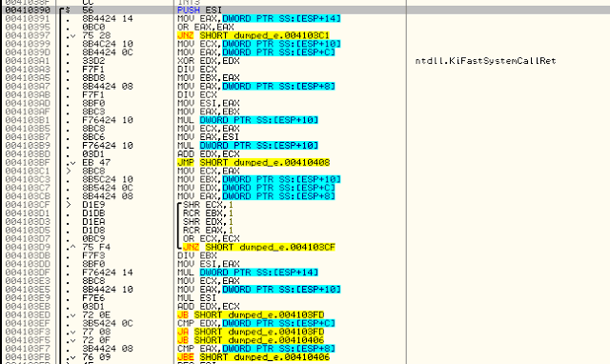Click the jump-target marker at address 004103C1

click(x=69, y=172)
